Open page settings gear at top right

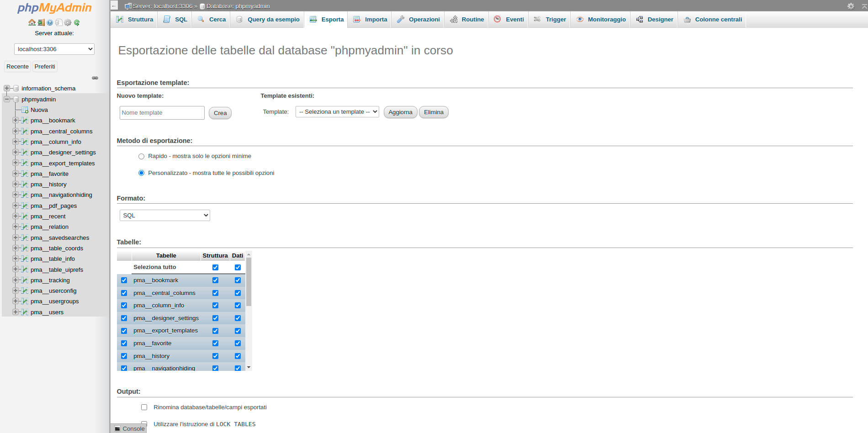[x=851, y=6]
